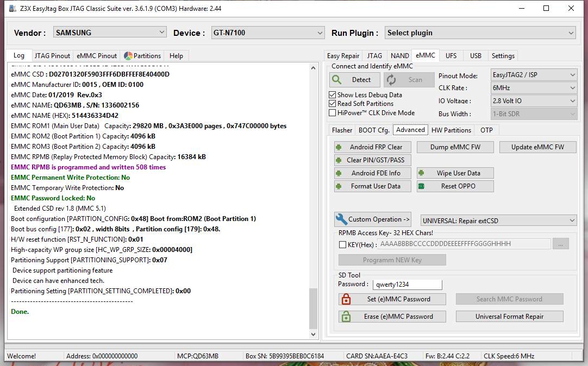The height and width of the screenshot is (366, 588).
Task: Click log line 'EMMC Password Locked: No'
Action: (53, 198)
